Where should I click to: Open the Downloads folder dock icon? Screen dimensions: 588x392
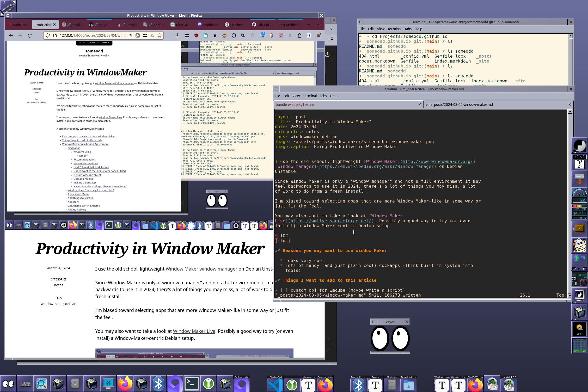pos(409,384)
